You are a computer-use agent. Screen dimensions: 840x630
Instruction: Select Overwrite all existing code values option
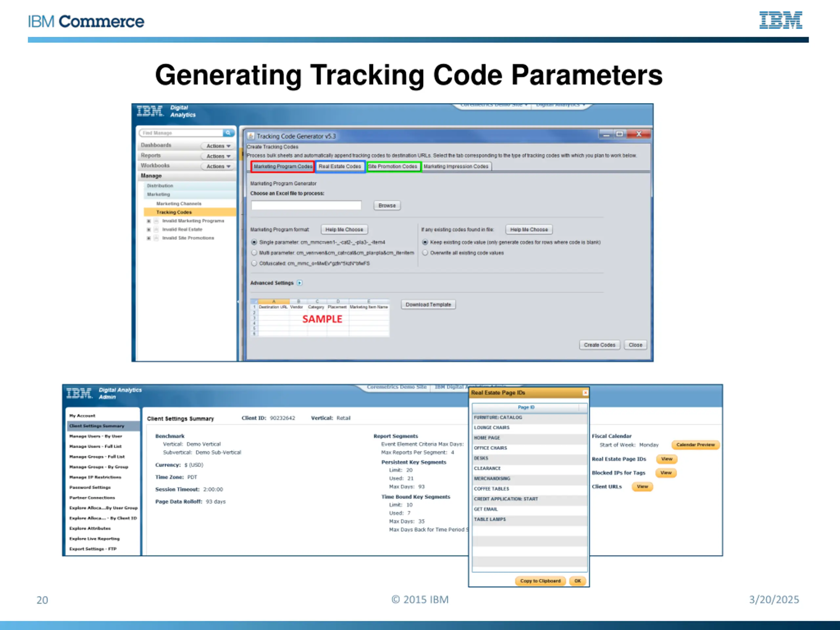click(425, 253)
